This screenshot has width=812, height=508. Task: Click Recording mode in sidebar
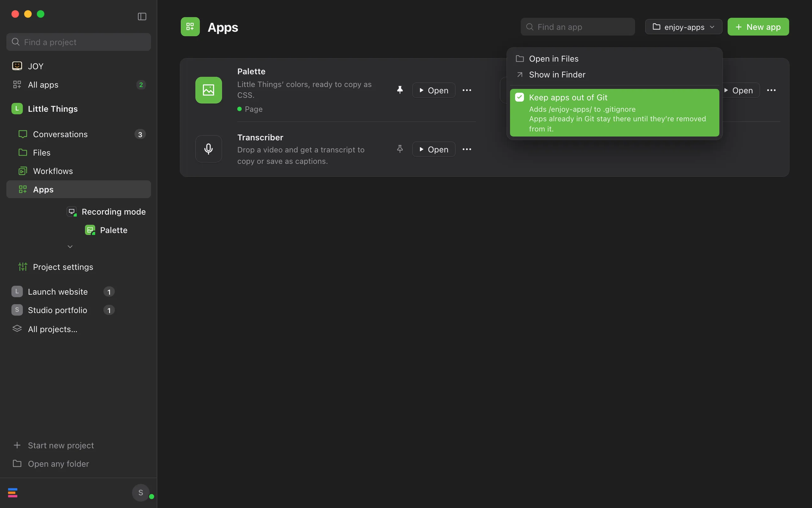(106, 212)
